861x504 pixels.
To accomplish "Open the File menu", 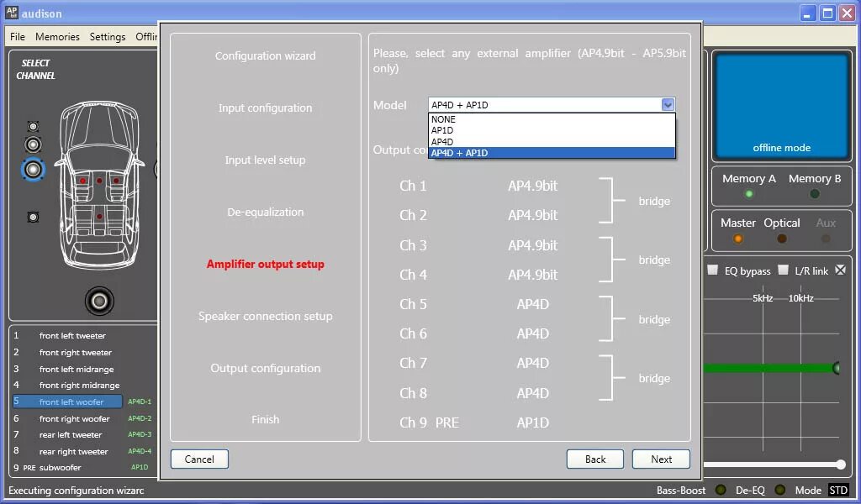I will (x=18, y=37).
